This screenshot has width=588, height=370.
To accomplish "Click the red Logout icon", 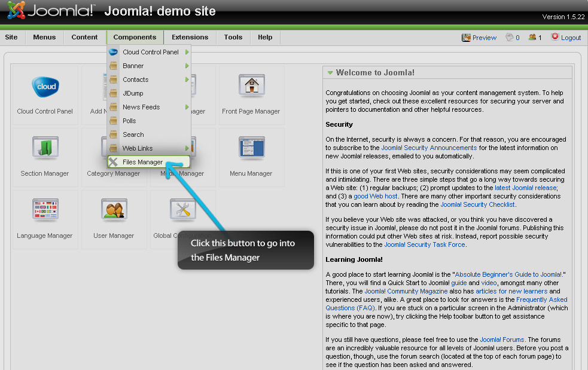I will click(x=555, y=36).
